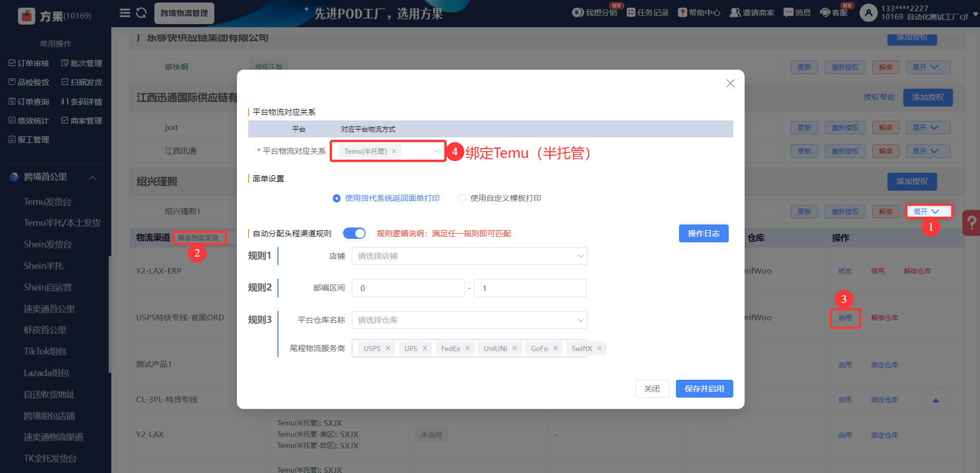This screenshot has width=980, height=473.
Task: Click the 关闭 button in the dialog
Action: point(652,388)
